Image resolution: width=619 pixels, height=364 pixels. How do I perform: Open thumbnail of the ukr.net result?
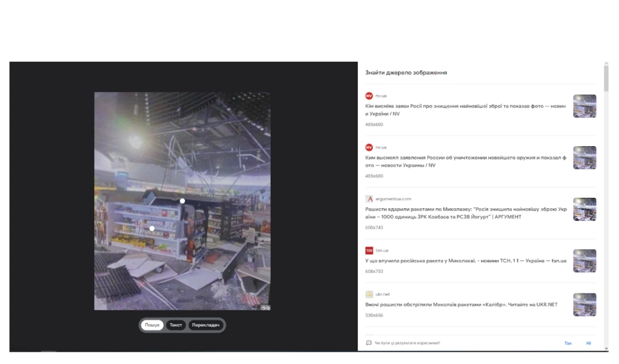pos(584,305)
